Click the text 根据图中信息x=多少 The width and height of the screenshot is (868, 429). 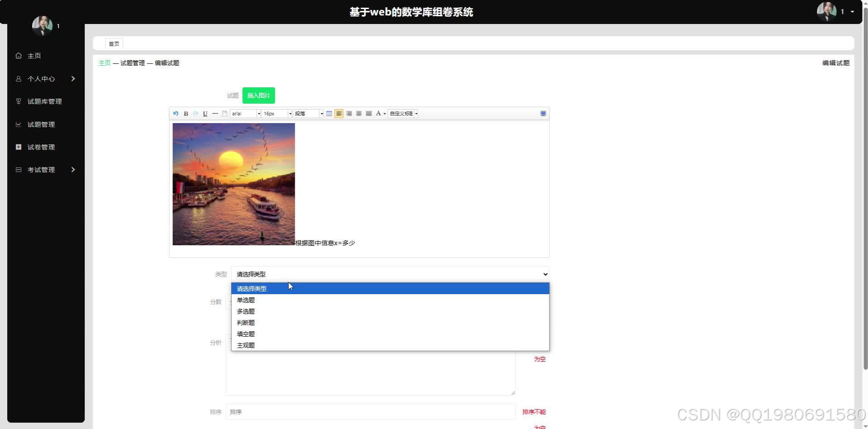(325, 243)
